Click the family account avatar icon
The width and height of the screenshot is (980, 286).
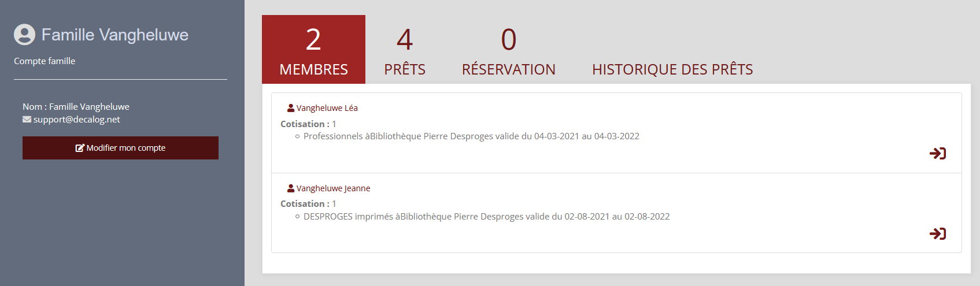pos(24,35)
